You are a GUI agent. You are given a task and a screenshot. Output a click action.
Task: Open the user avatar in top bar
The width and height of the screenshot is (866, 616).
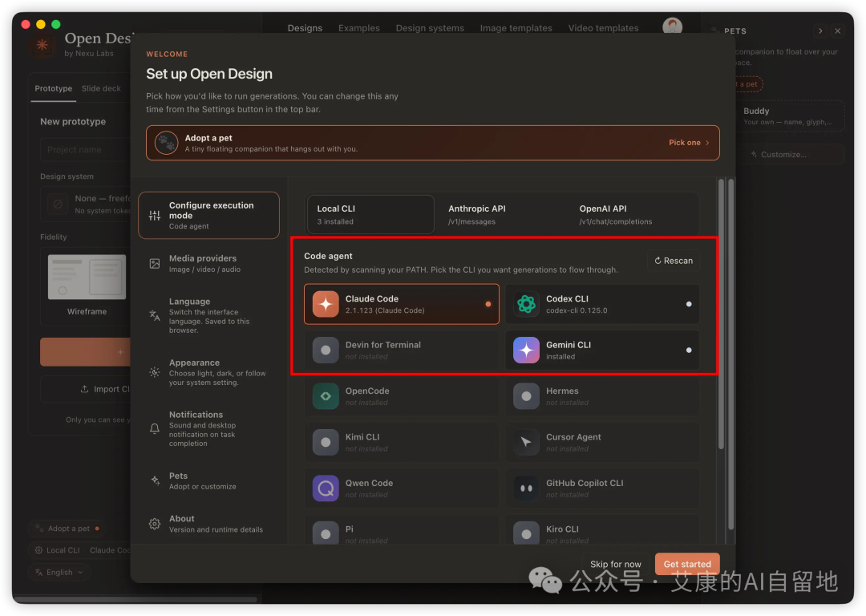click(672, 26)
